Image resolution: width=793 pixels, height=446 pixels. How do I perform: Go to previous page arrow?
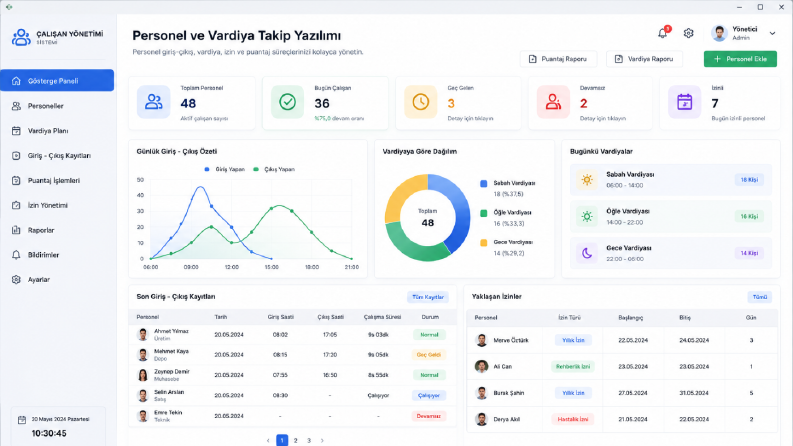268,440
